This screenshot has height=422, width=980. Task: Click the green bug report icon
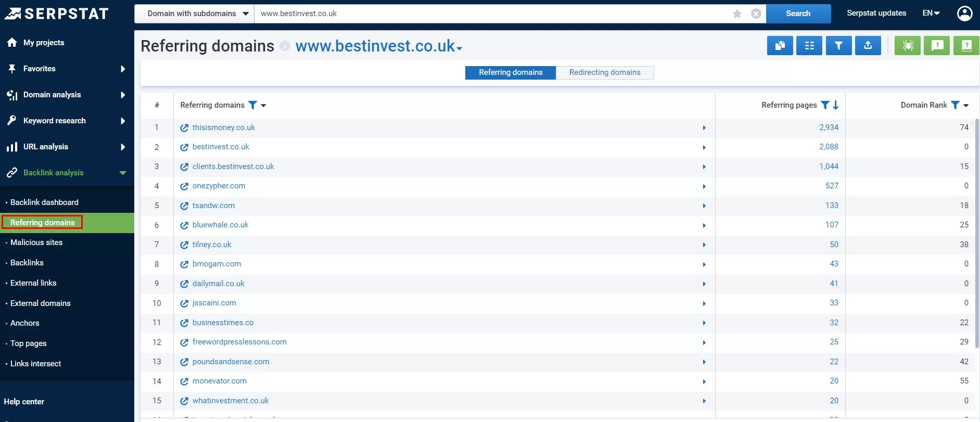click(x=908, y=46)
